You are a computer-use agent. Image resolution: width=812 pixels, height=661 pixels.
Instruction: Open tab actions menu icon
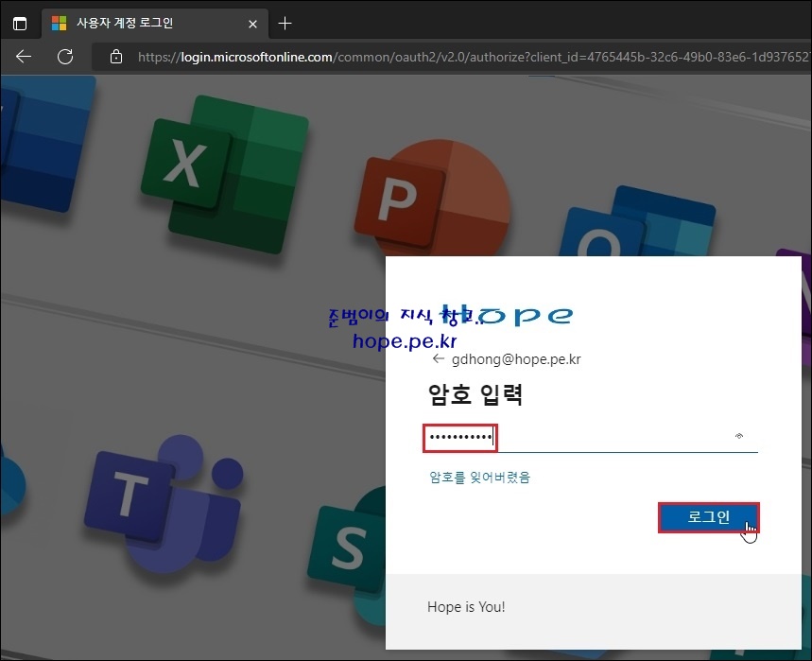pos(20,24)
